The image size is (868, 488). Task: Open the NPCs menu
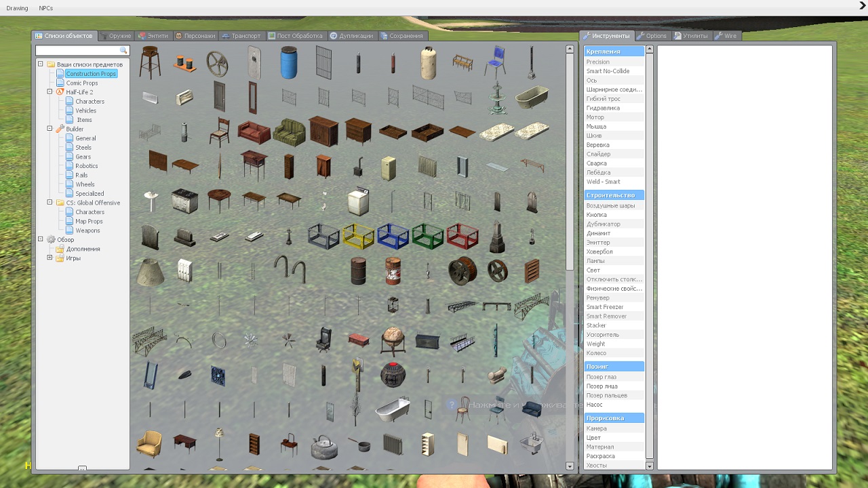46,8
